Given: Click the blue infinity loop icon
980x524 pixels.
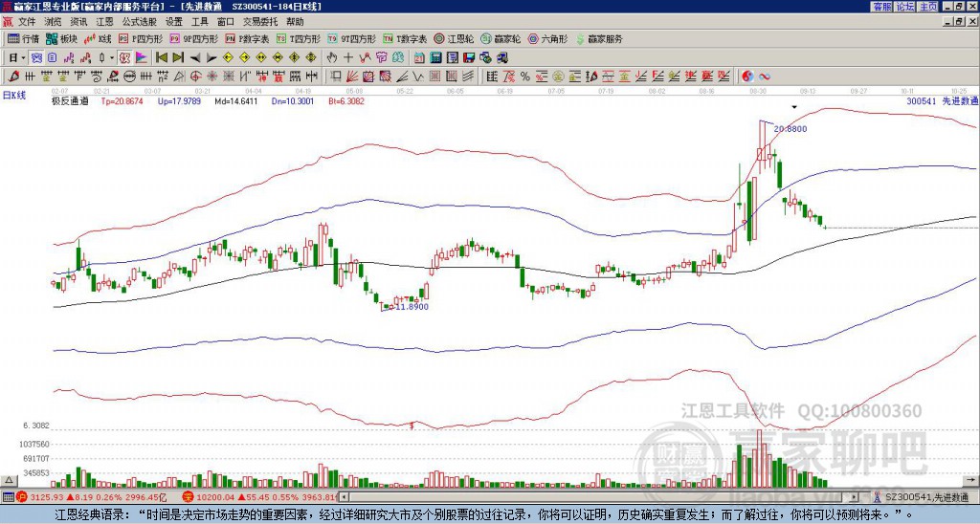Looking at the screenshot, I should (765, 76).
